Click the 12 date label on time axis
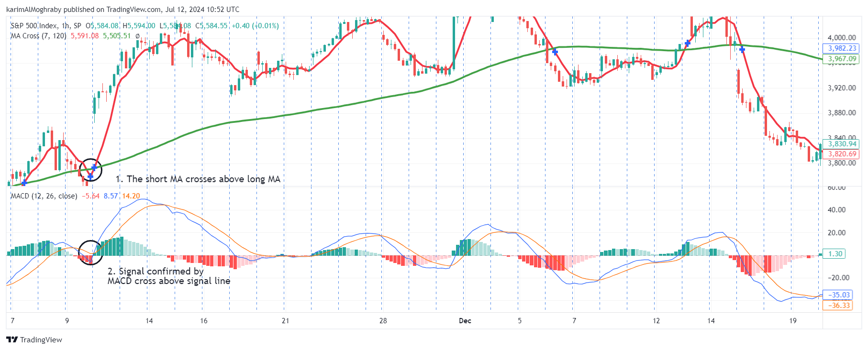 coord(656,321)
